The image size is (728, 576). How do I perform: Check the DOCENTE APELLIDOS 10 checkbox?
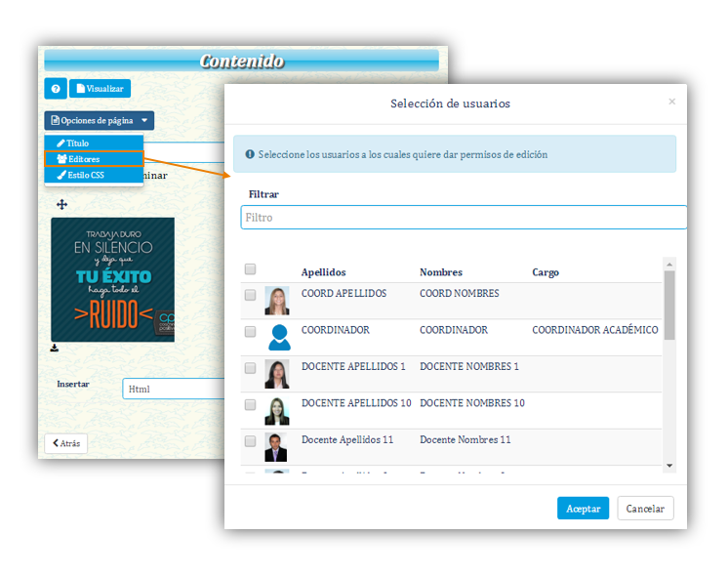point(250,404)
